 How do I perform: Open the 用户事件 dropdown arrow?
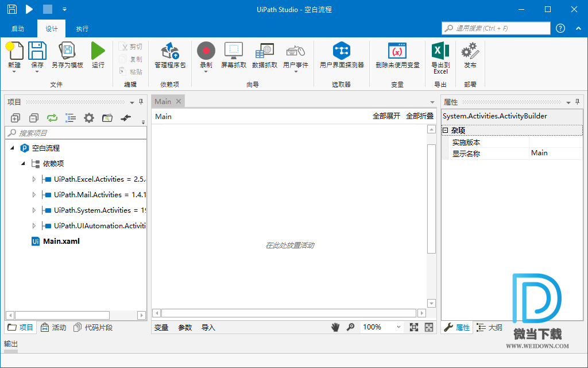click(x=296, y=71)
